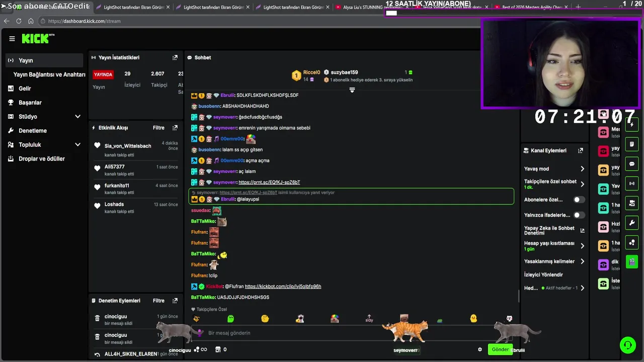
Task: Open the hamburger menu next to Kick logo
Action: coord(12,39)
